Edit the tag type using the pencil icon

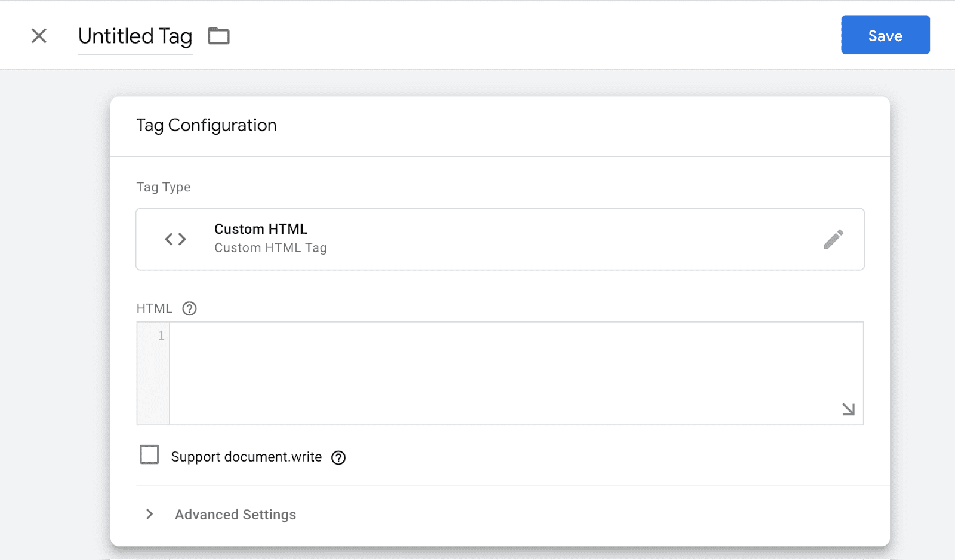pyautogui.click(x=834, y=239)
